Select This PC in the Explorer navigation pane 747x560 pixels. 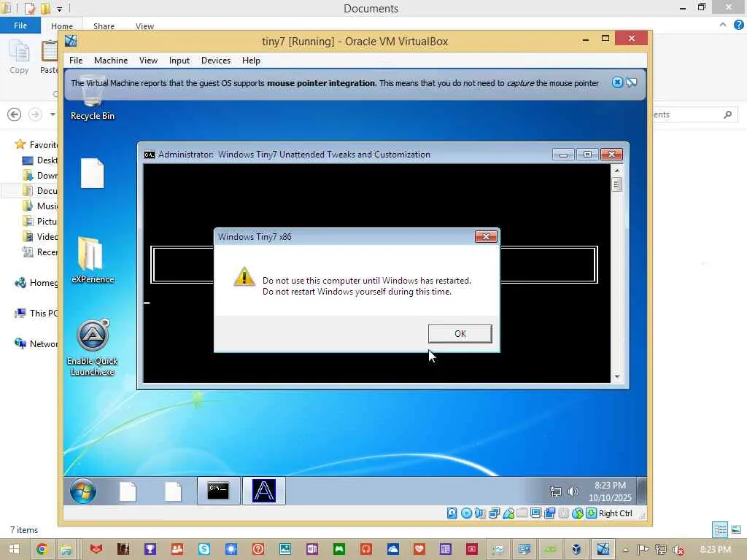(x=36, y=314)
